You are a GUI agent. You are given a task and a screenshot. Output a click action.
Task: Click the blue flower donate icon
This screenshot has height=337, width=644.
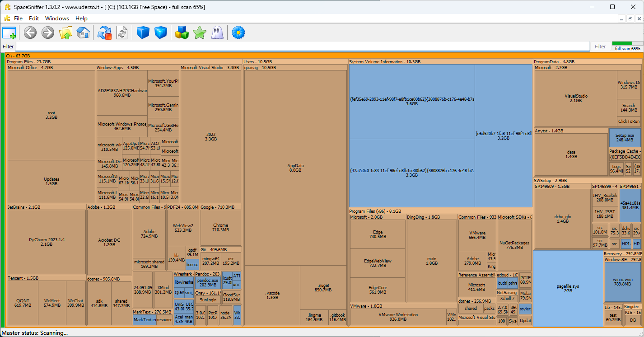click(238, 33)
